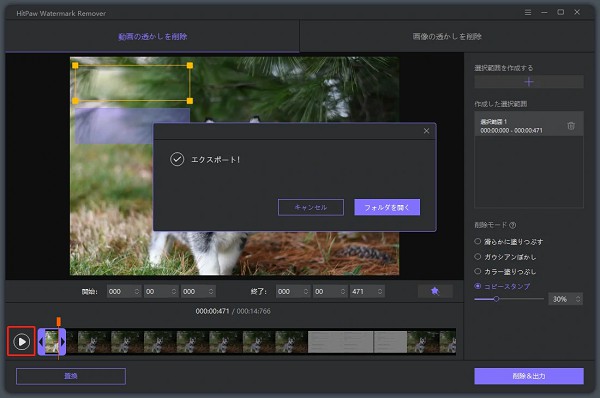Open the hamburger menu in title bar
The image size is (600, 398).
click(x=528, y=13)
